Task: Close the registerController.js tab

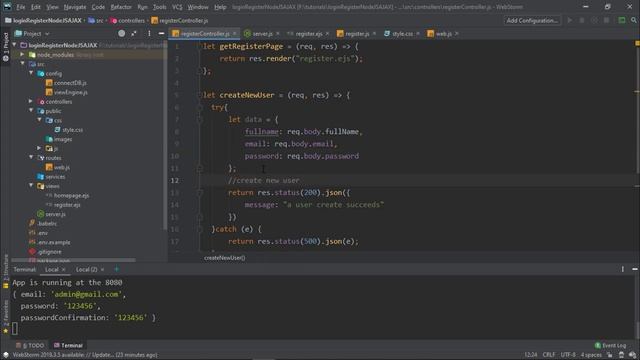Action: [x=235, y=33]
